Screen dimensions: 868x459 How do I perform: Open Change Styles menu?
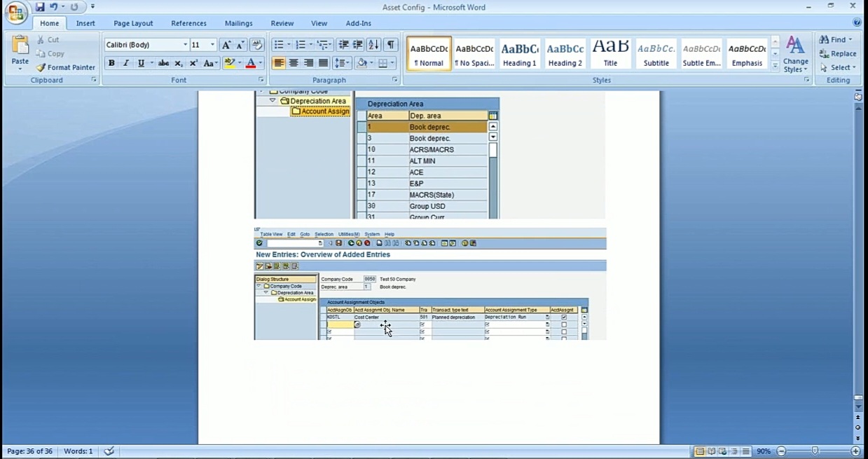795,54
